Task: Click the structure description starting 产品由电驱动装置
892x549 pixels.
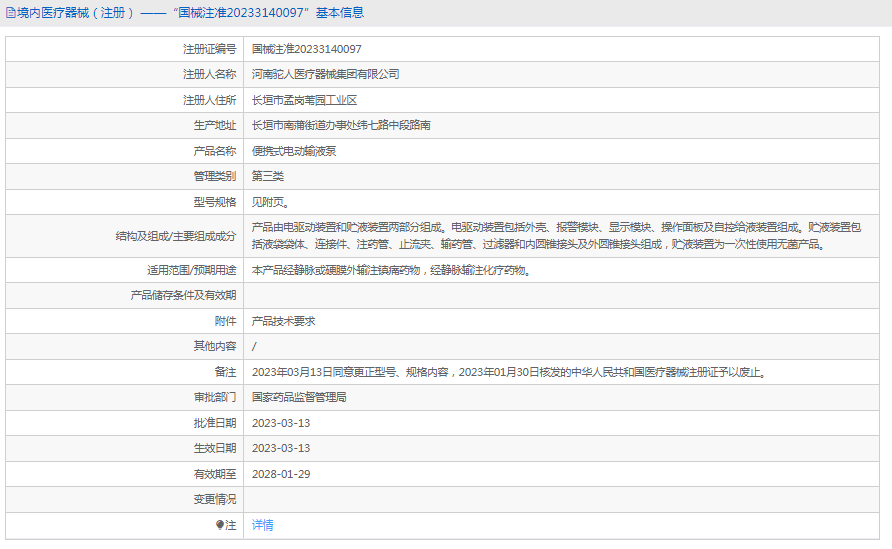Action: (x=556, y=236)
